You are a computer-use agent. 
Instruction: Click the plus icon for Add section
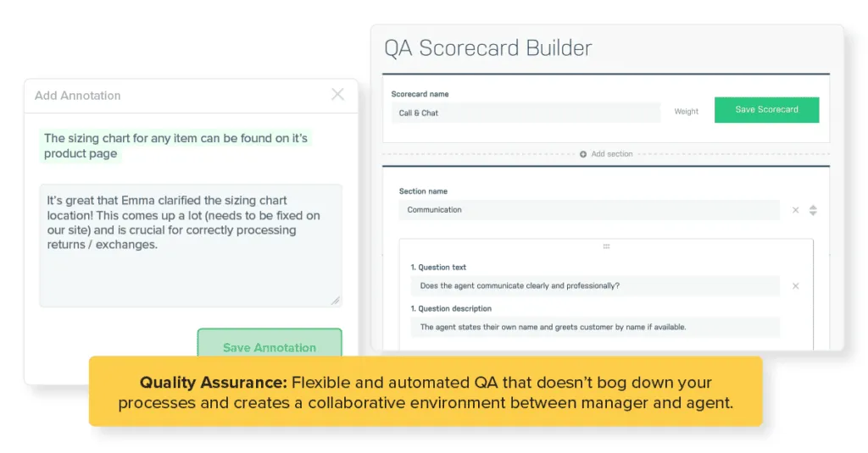click(583, 154)
